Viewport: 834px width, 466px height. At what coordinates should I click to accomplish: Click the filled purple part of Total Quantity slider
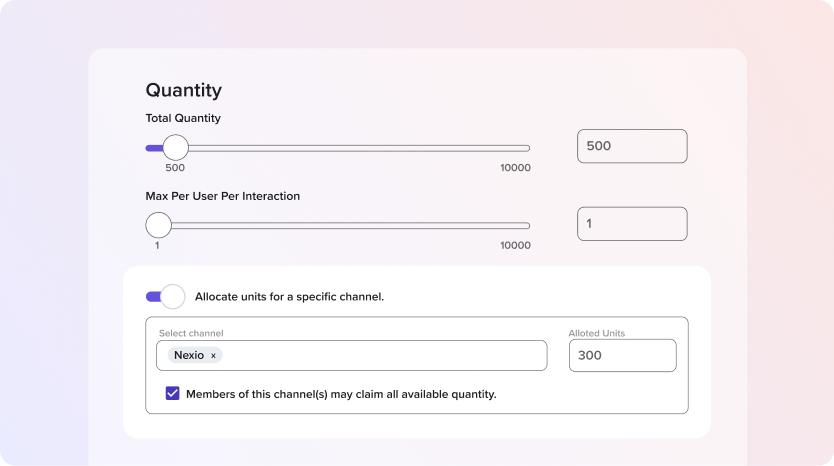(x=154, y=148)
